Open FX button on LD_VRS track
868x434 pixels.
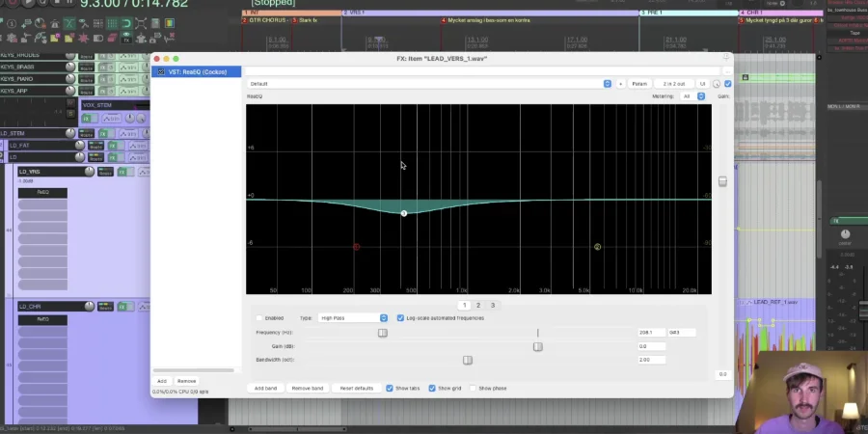click(x=122, y=172)
